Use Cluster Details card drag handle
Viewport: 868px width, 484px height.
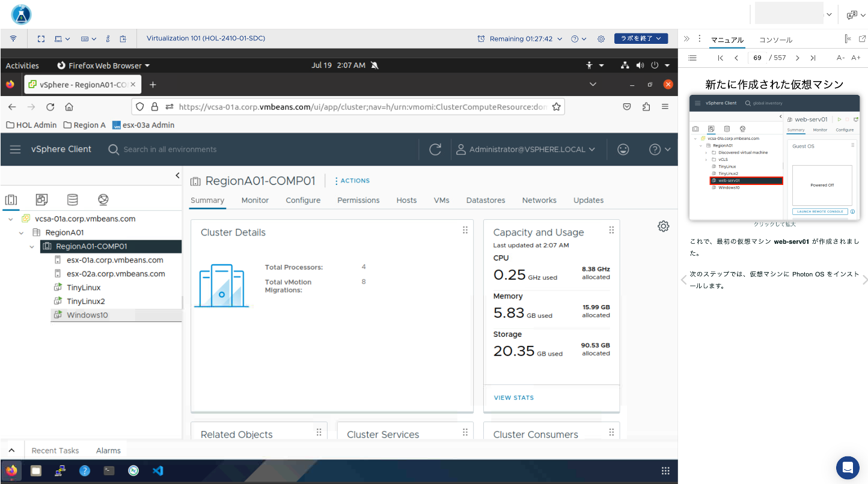click(x=465, y=230)
